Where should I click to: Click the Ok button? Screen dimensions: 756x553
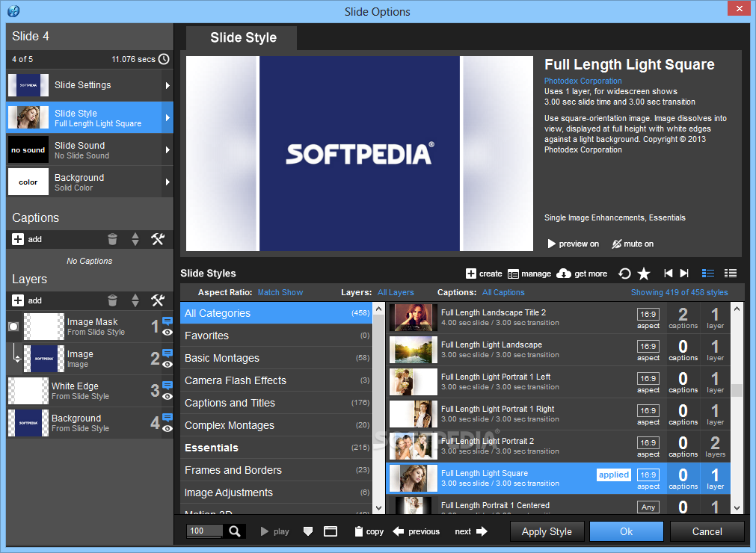point(627,532)
